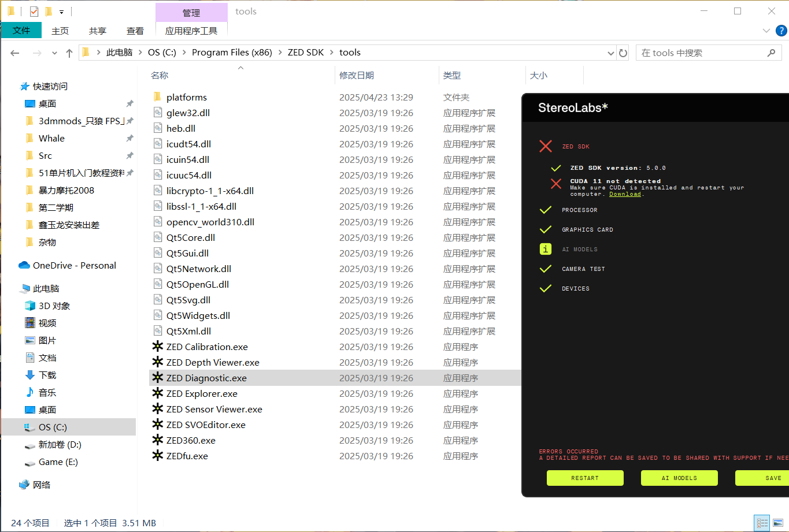Click the red X beside CUDA 11 not detected
Image resolution: width=789 pixels, height=532 pixels.
pos(556,184)
